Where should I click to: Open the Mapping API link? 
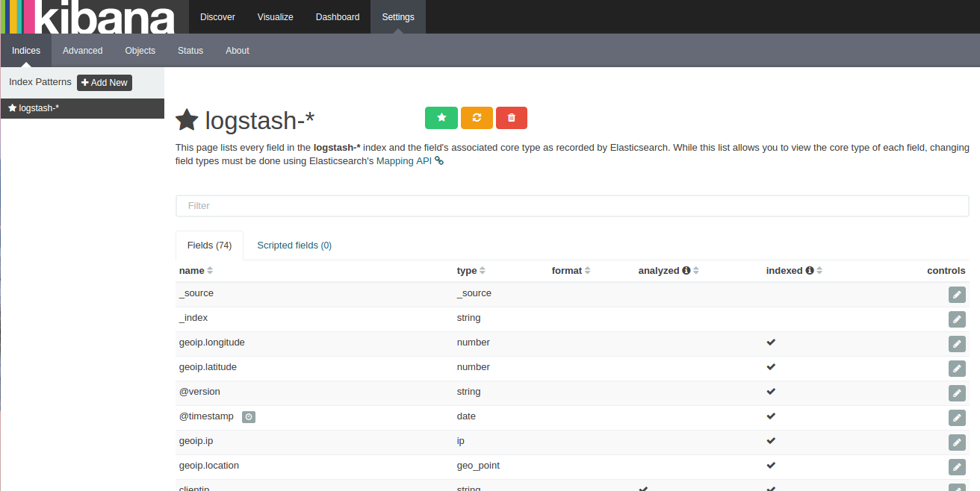pos(404,160)
